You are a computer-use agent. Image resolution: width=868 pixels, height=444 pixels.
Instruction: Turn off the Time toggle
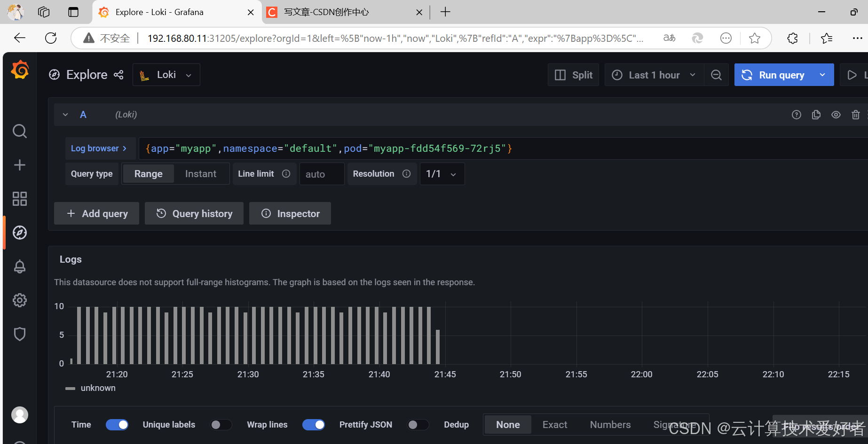point(117,425)
